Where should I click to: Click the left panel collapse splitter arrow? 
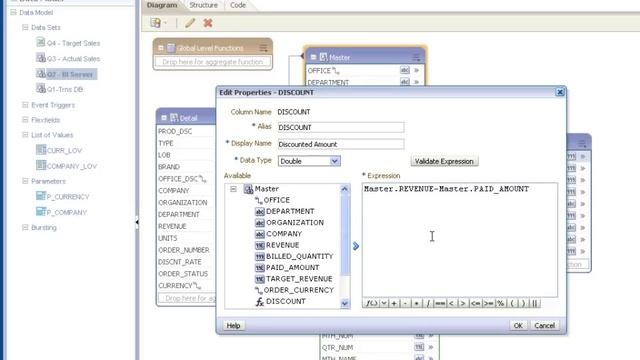click(x=137, y=222)
